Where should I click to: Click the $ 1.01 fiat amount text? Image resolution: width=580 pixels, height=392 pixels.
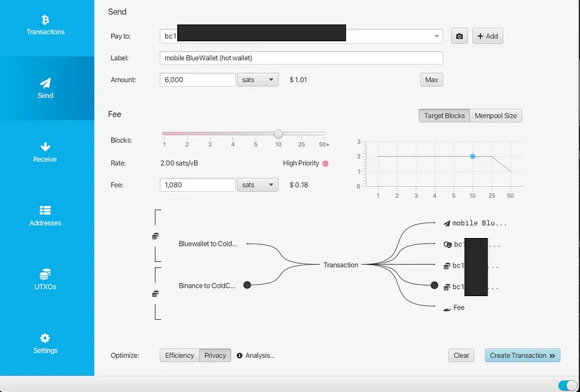click(x=298, y=80)
